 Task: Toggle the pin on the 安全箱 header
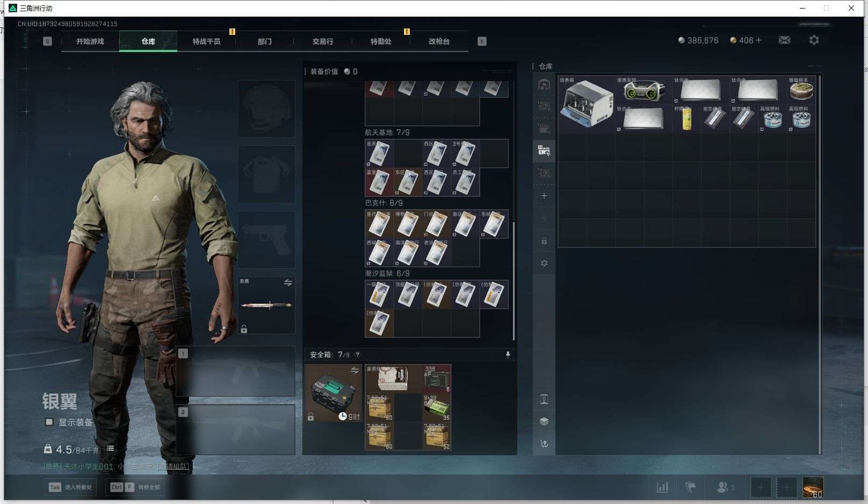pyautogui.click(x=508, y=355)
